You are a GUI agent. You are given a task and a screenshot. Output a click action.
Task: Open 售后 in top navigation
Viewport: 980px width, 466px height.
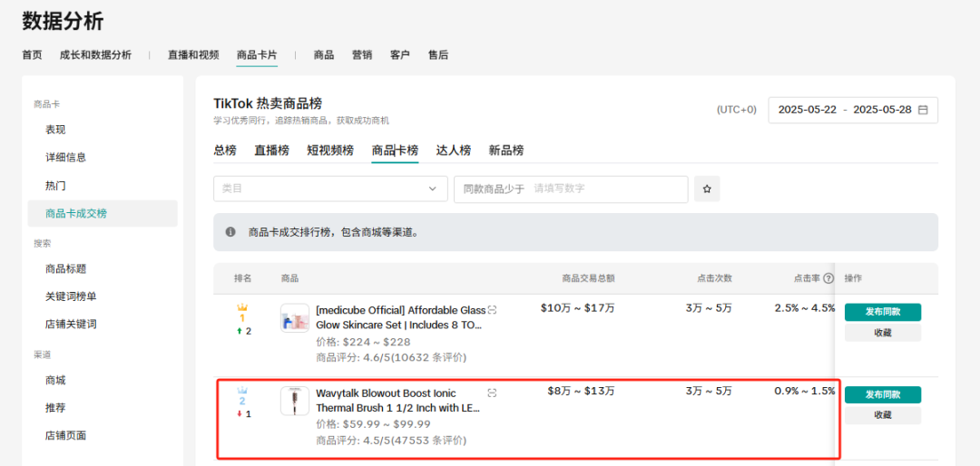(438, 55)
